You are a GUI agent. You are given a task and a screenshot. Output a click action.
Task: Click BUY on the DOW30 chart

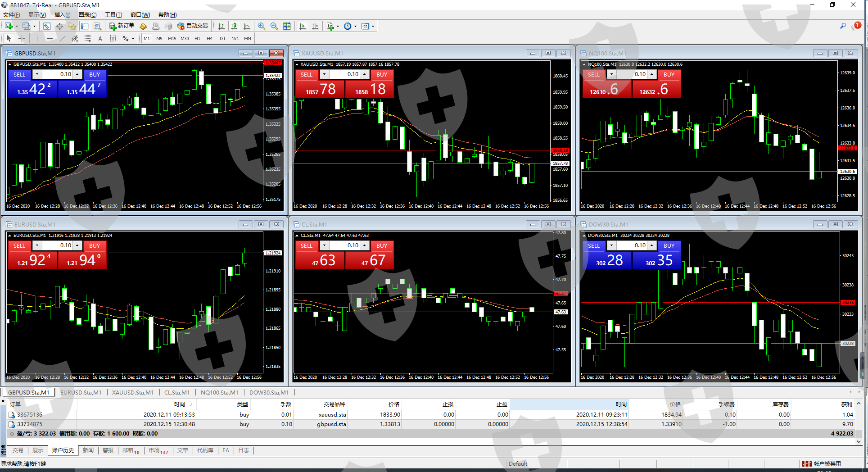coord(669,245)
